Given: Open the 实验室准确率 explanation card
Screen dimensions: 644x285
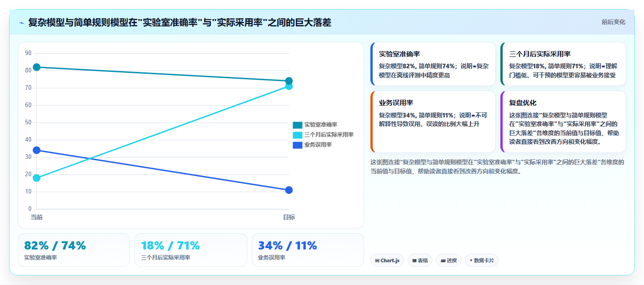Looking at the screenshot, I should click(x=433, y=64).
